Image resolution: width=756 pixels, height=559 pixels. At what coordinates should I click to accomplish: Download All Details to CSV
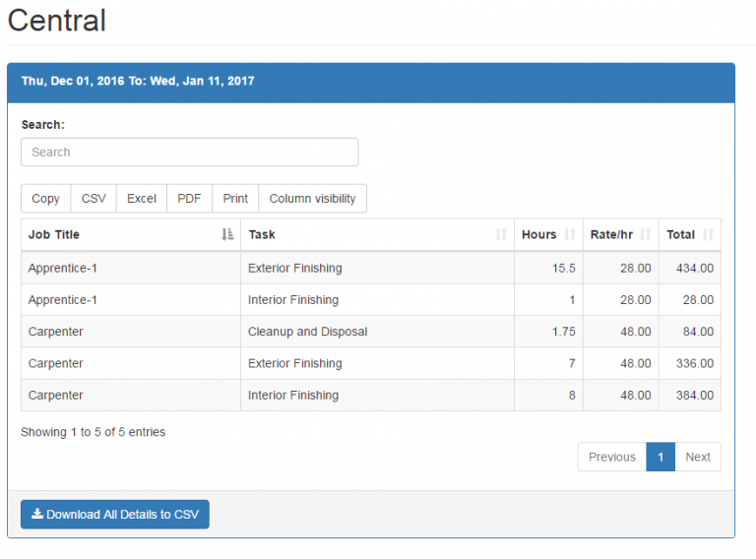[115, 514]
